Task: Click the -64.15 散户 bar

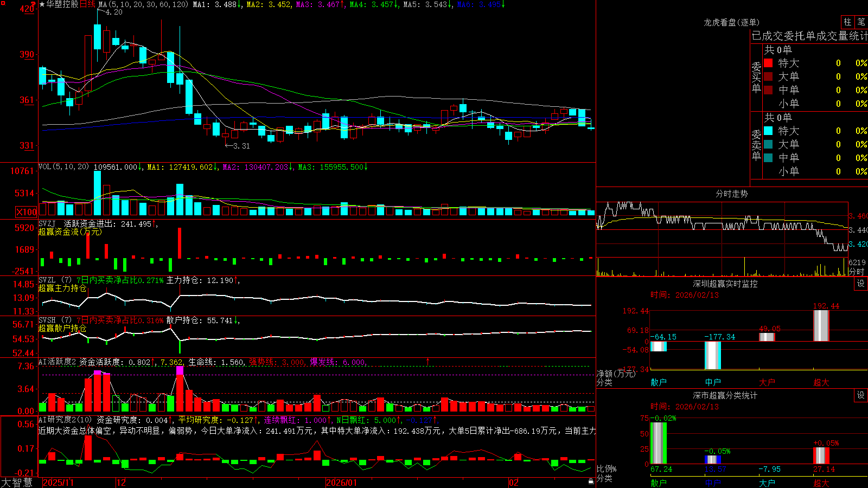Action: click(x=659, y=346)
